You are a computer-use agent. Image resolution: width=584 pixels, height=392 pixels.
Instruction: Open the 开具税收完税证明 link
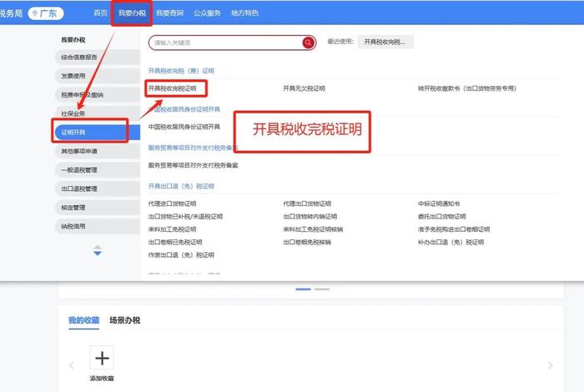pyautogui.click(x=172, y=88)
